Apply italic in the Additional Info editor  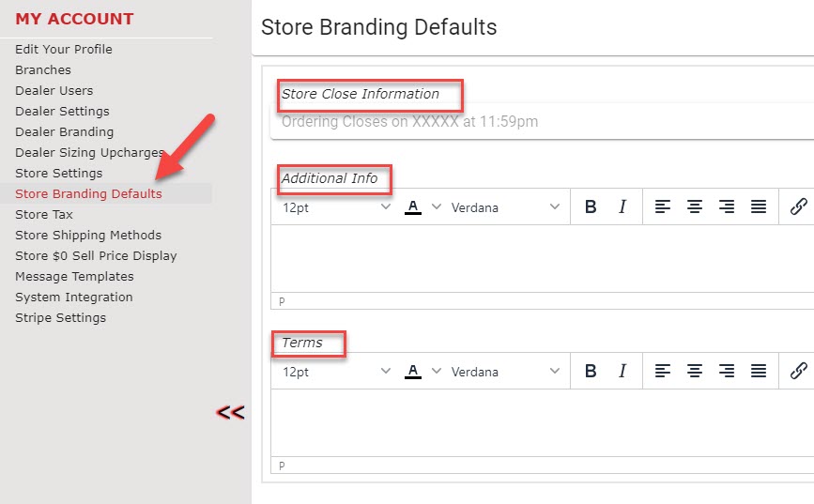click(x=622, y=207)
